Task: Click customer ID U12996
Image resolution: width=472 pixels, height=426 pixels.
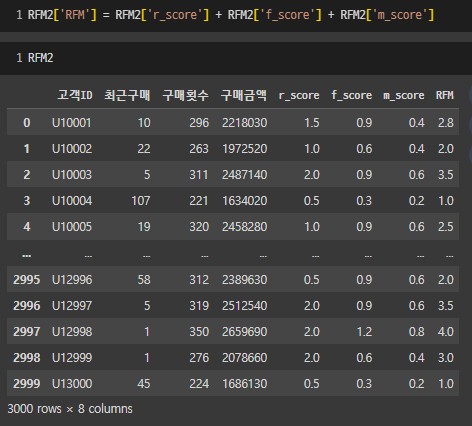Action: tap(72, 280)
